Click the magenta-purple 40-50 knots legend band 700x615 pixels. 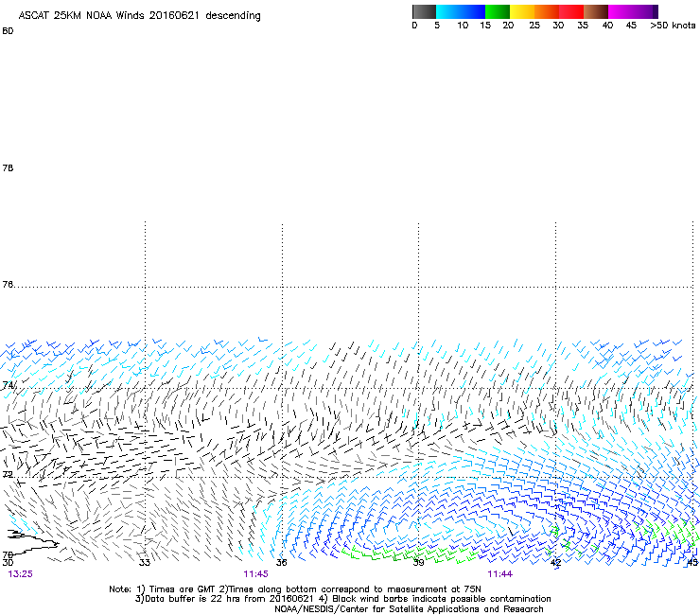(x=633, y=11)
